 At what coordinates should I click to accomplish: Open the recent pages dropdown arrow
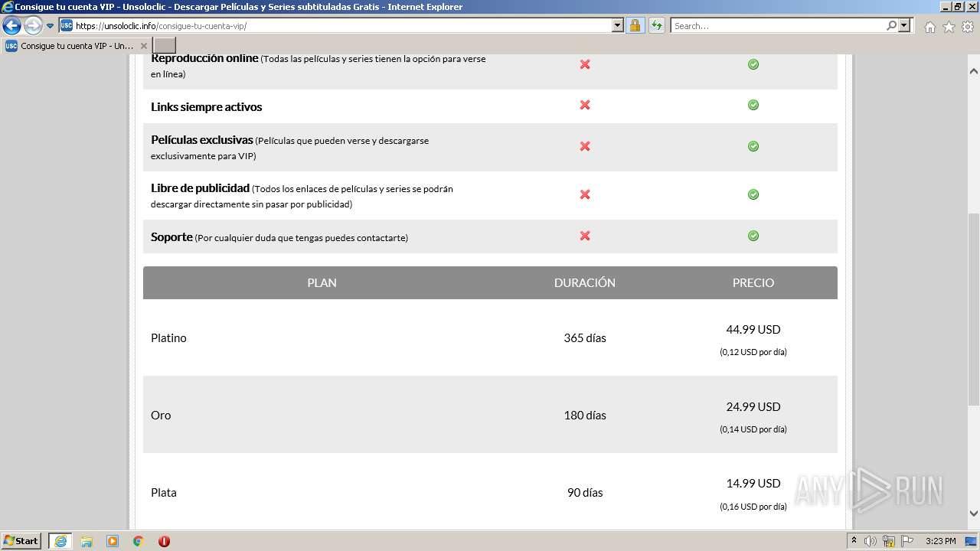point(51,26)
